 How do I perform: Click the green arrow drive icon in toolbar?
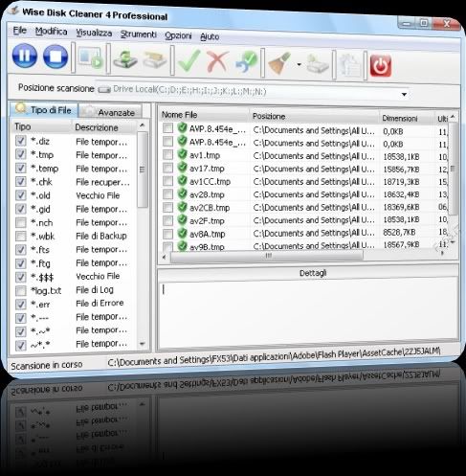(124, 59)
